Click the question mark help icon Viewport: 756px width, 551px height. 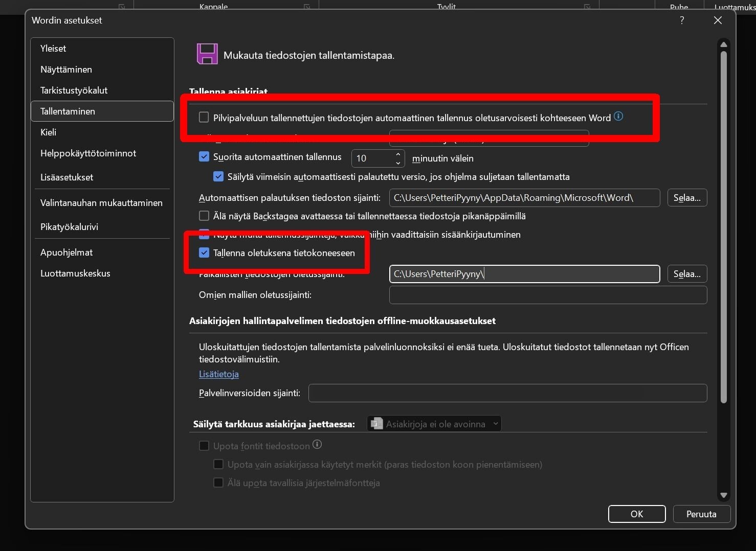tap(682, 20)
